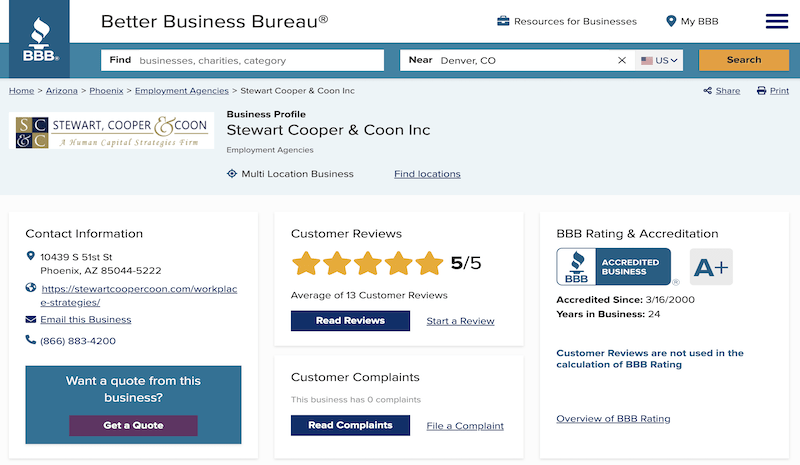800x465 pixels.
Task: Click the Print link
Action: (x=779, y=90)
